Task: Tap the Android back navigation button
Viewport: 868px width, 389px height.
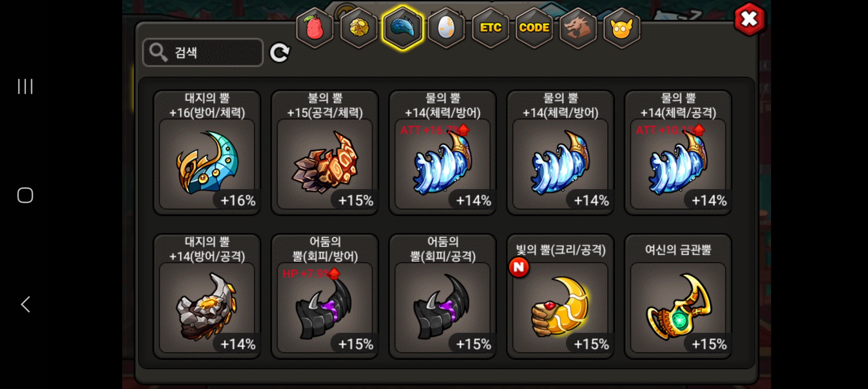Action: tap(25, 304)
